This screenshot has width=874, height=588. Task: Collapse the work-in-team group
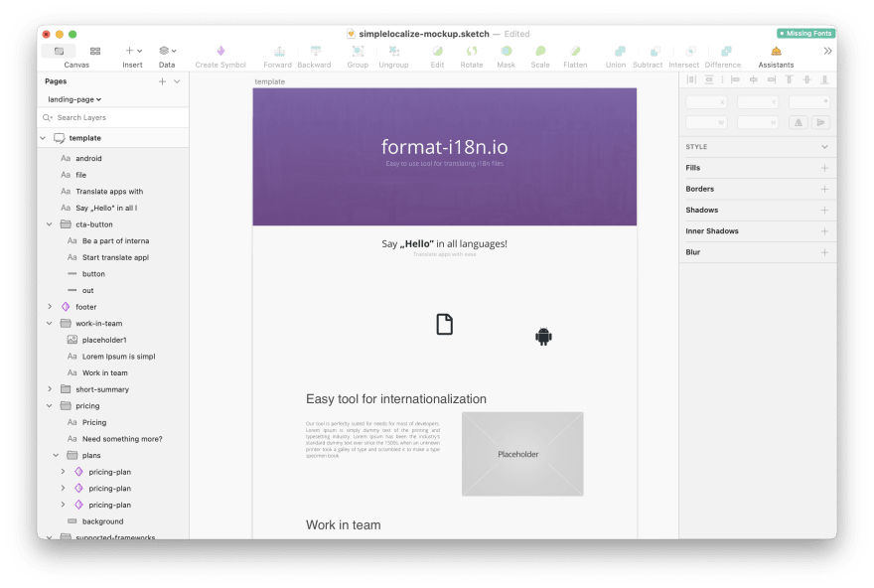[49, 323]
